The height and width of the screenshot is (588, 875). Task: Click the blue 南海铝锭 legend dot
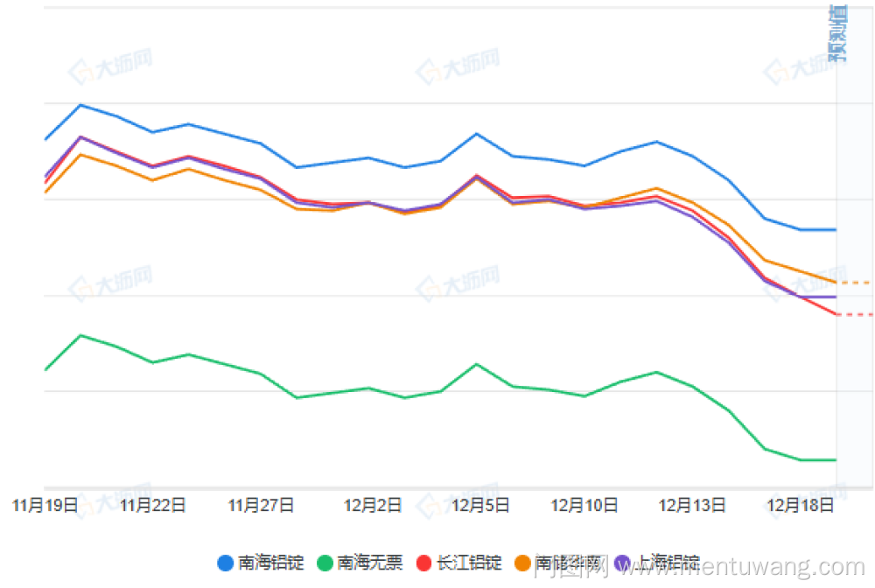pos(226,563)
